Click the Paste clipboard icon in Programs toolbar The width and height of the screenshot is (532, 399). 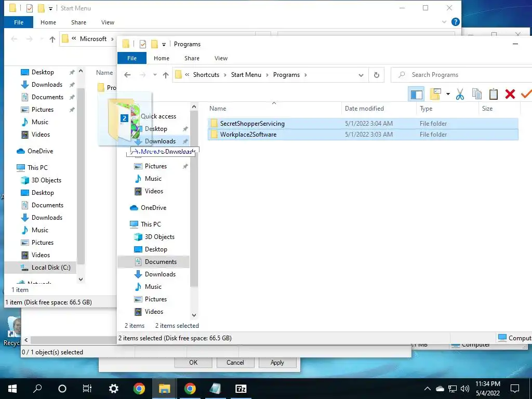point(494,94)
